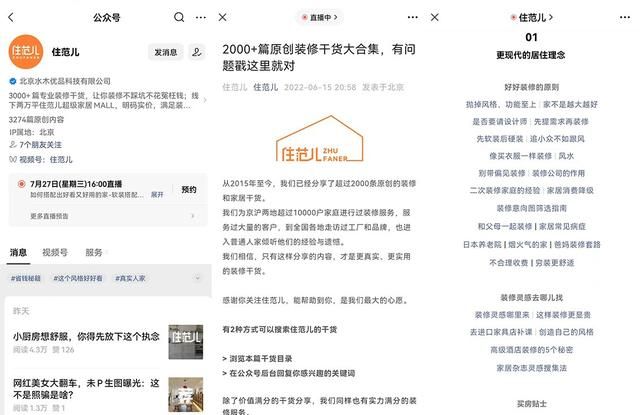Screen dimensions: 640x415
Task: Click the 发消息 button
Action: (165, 52)
